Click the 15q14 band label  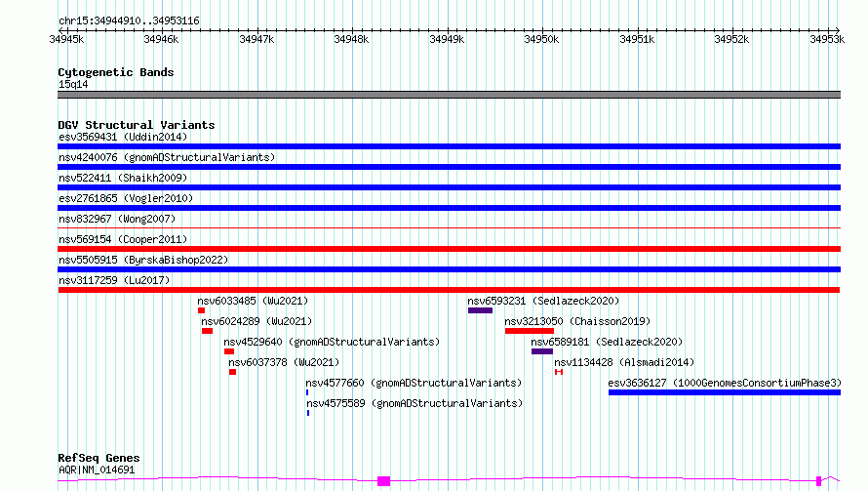pos(73,84)
